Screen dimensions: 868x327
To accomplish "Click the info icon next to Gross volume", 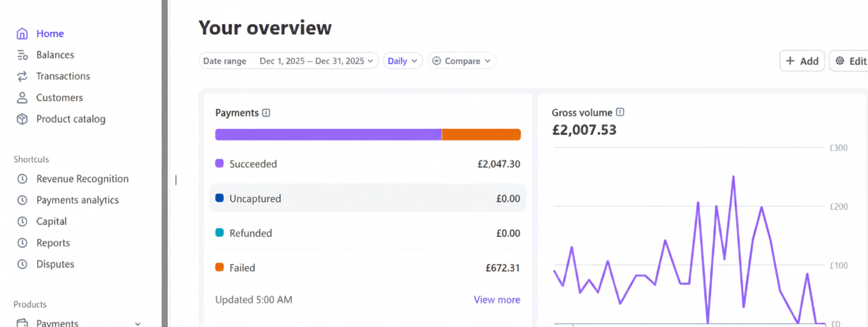I will (x=620, y=112).
